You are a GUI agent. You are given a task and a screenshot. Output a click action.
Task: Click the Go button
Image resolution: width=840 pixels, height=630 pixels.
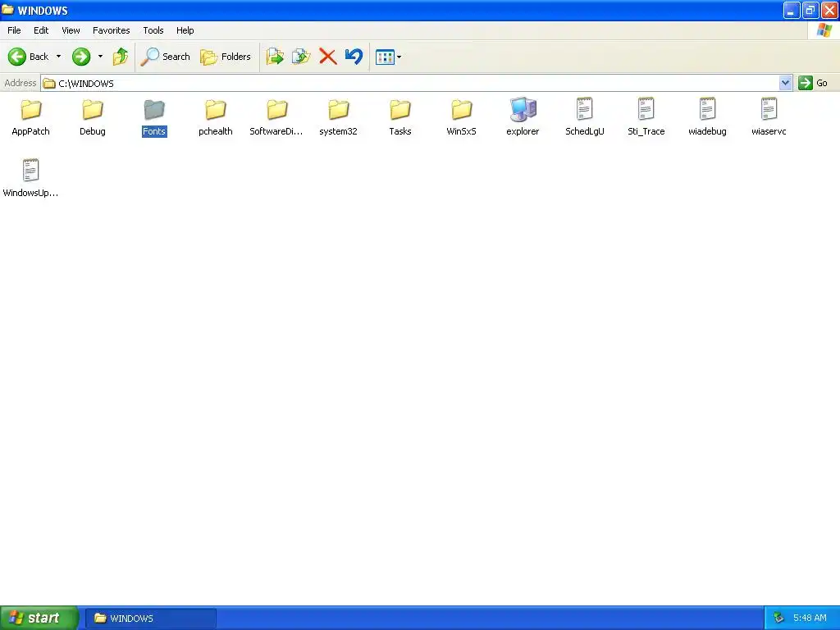click(x=813, y=83)
